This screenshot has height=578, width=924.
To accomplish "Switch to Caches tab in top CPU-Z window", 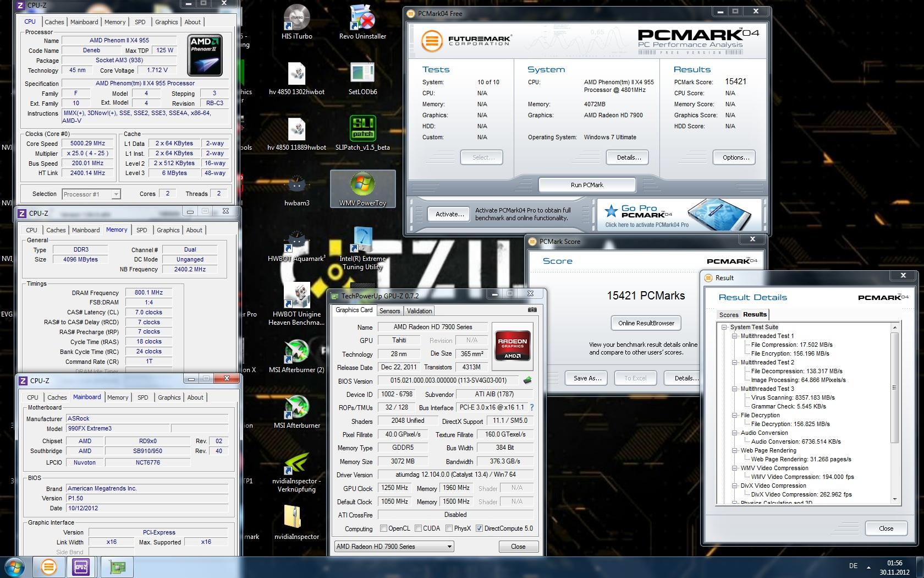I will [54, 22].
